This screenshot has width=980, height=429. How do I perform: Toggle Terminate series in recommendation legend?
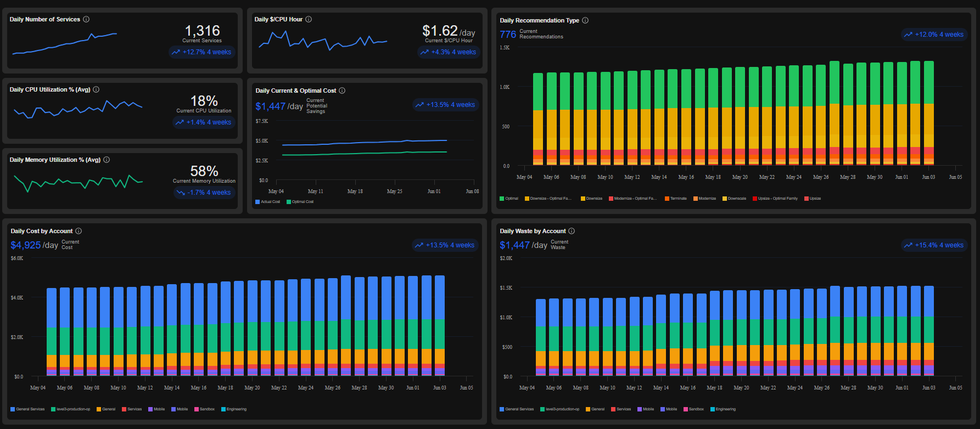click(x=676, y=199)
